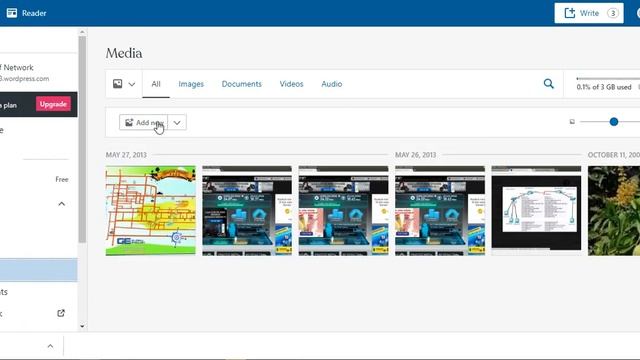Viewport: 640px width, 360px height.
Task: Switch to the Documents filter tab
Action: (242, 84)
